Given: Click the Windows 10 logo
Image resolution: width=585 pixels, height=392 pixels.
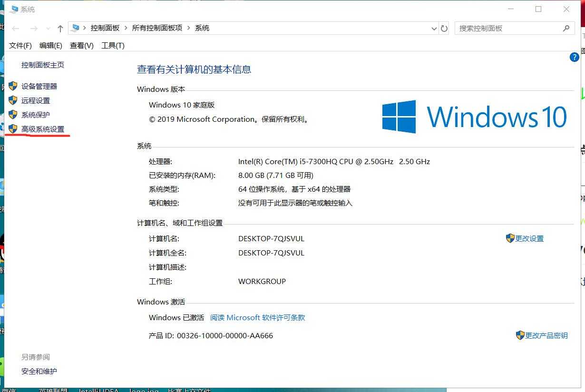Looking at the screenshot, I should point(474,117).
